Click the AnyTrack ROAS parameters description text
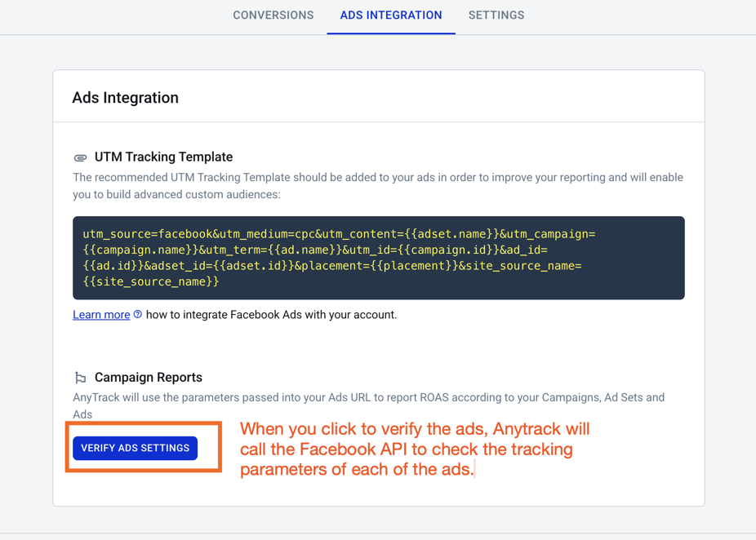The width and height of the screenshot is (756, 540). point(369,405)
